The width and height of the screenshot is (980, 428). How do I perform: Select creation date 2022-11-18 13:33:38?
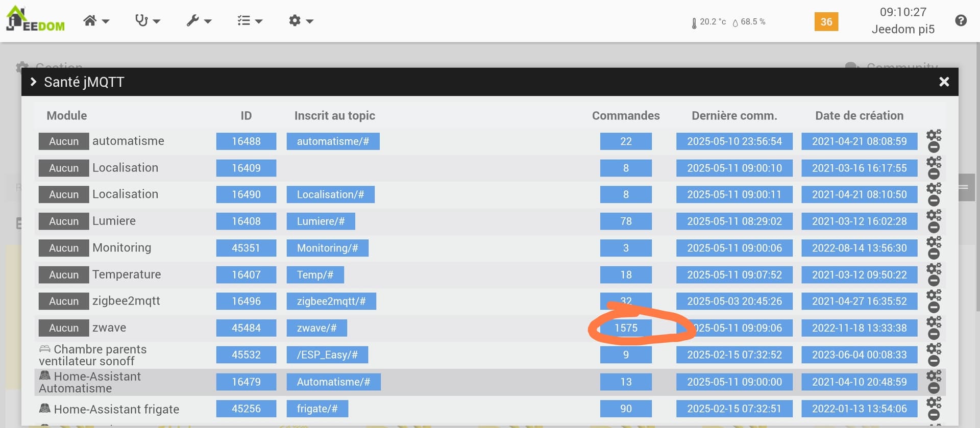(860, 328)
